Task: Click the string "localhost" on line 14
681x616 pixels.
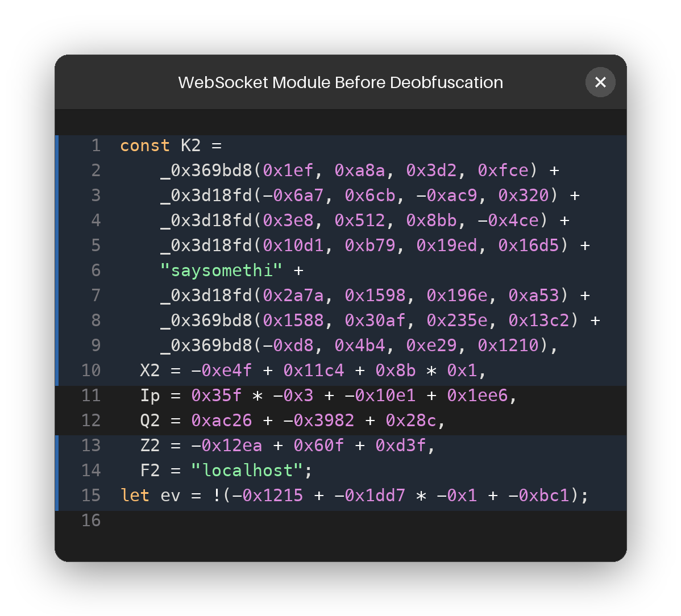Action: pos(247,470)
